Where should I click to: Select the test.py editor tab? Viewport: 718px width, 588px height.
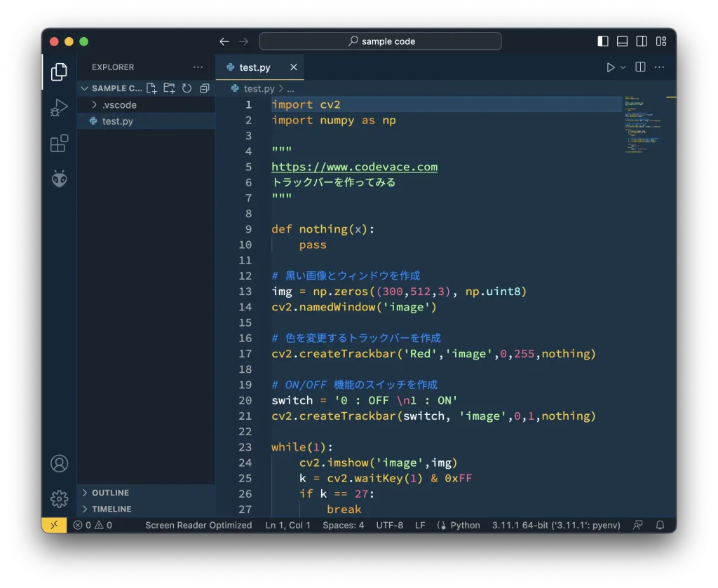point(255,67)
